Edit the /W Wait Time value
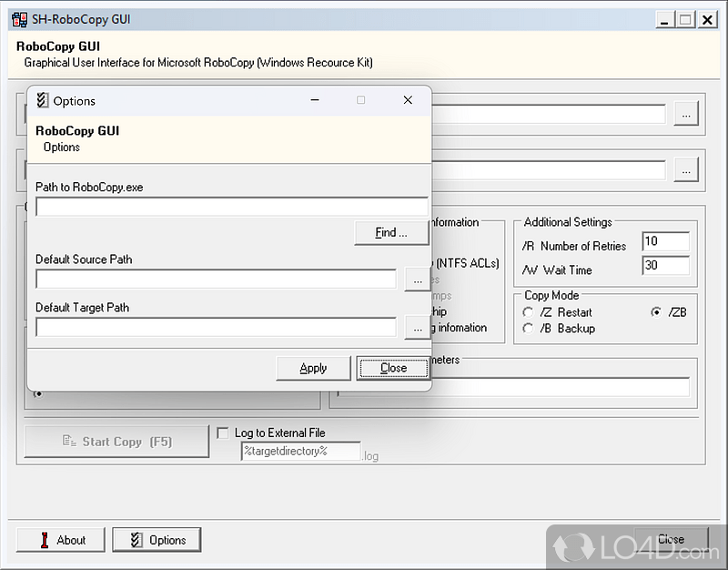 pos(666,265)
